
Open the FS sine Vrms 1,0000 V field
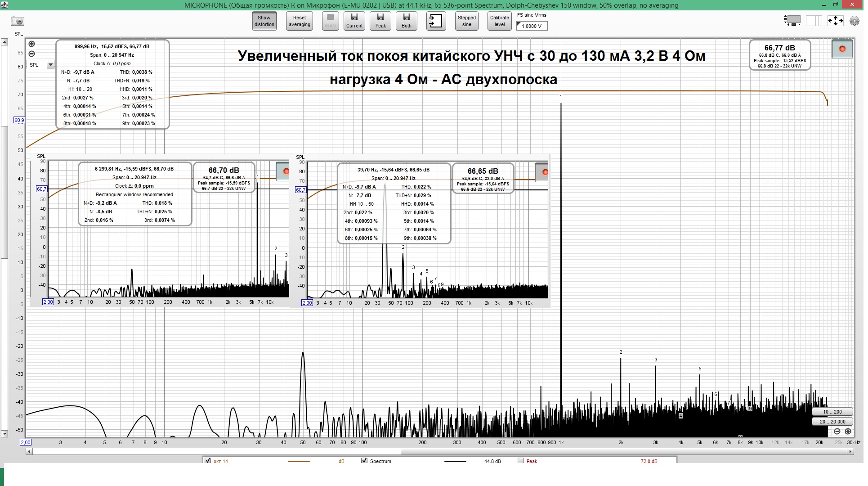click(x=532, y=26)
